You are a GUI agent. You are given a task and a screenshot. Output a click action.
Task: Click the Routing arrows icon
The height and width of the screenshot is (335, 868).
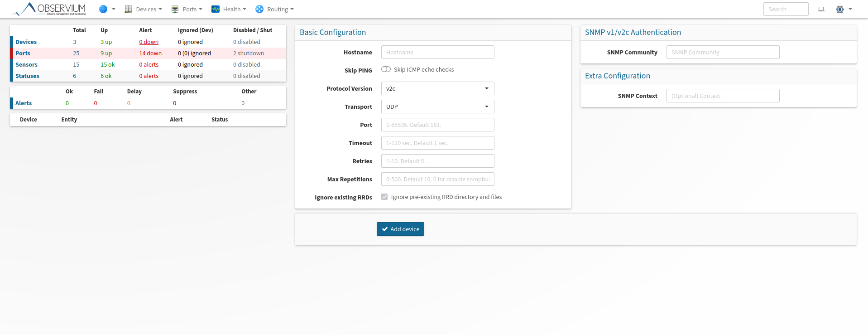point(259,9)
